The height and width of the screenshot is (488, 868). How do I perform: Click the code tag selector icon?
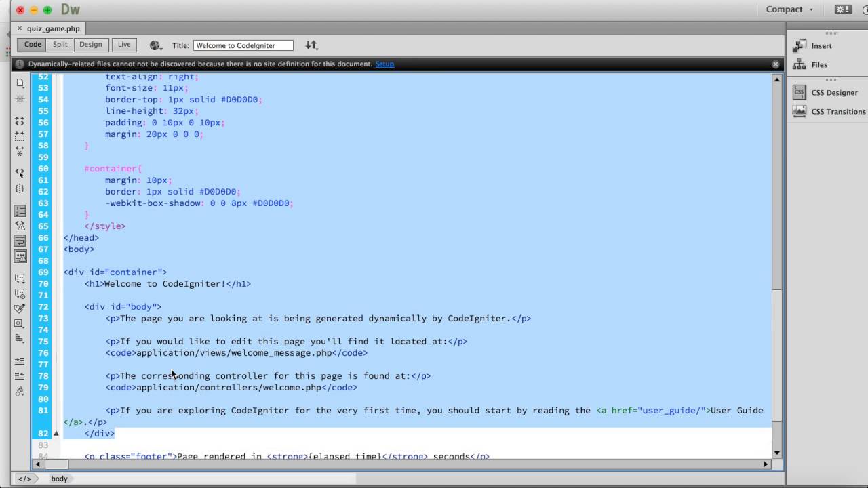tap(24, 479)
